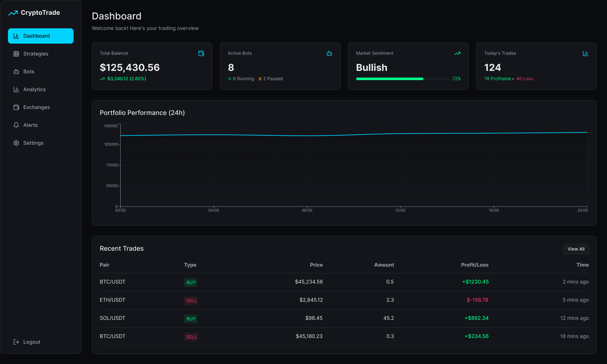Click the trending arrow on Market Sentiment card
This screenshot has height=364, width=607.
(x=457, y=53)
